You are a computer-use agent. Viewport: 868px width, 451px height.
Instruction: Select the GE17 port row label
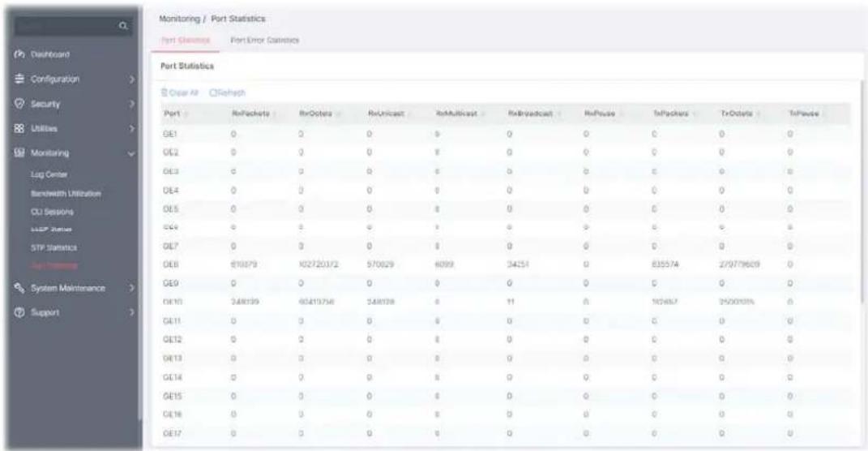coord(172,432)
